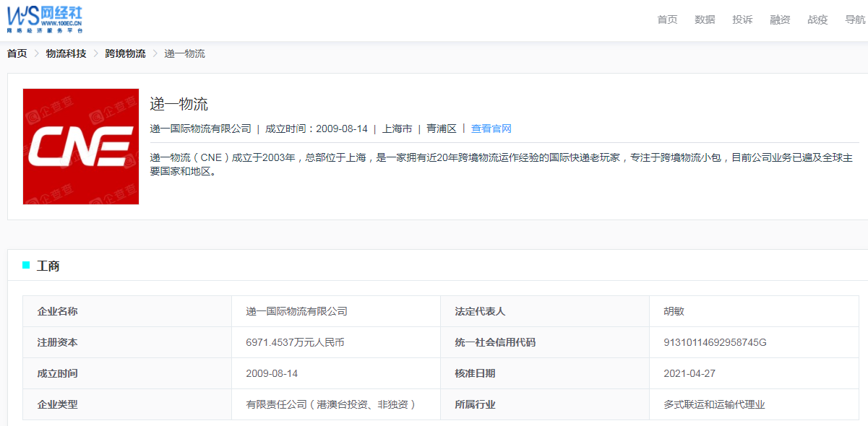This screenshot has width=868, height=426.
Task: Click the table date 2009-08-14
Action: tap(272, 373)
